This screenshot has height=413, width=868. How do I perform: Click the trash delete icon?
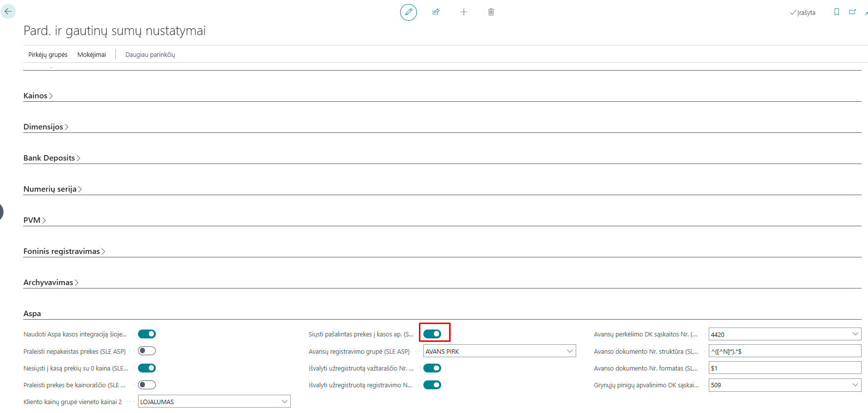point(491,12)
